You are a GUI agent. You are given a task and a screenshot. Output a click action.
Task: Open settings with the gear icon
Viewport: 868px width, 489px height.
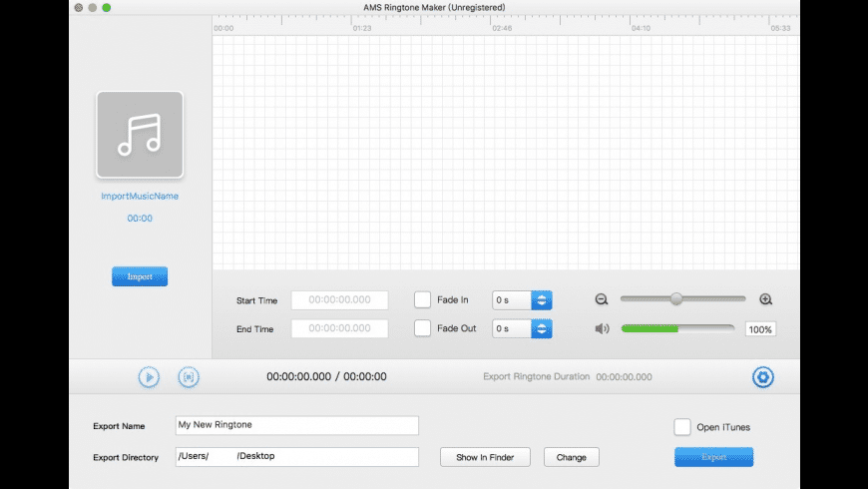pos(763,377)
